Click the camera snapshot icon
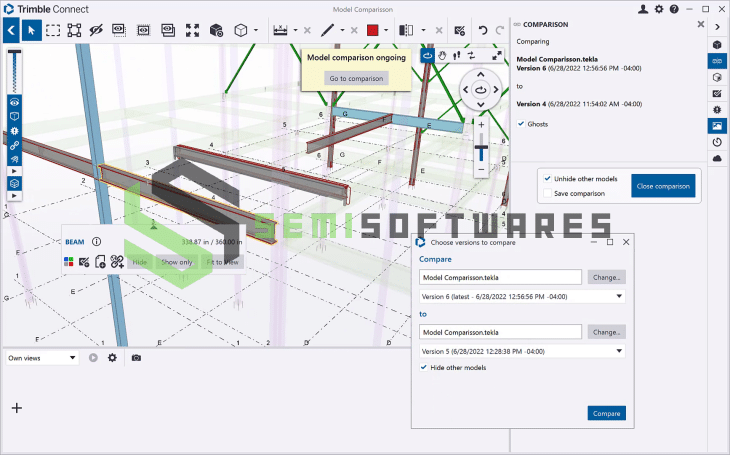Screen dimensions: 730x455 tap(136, 358)
